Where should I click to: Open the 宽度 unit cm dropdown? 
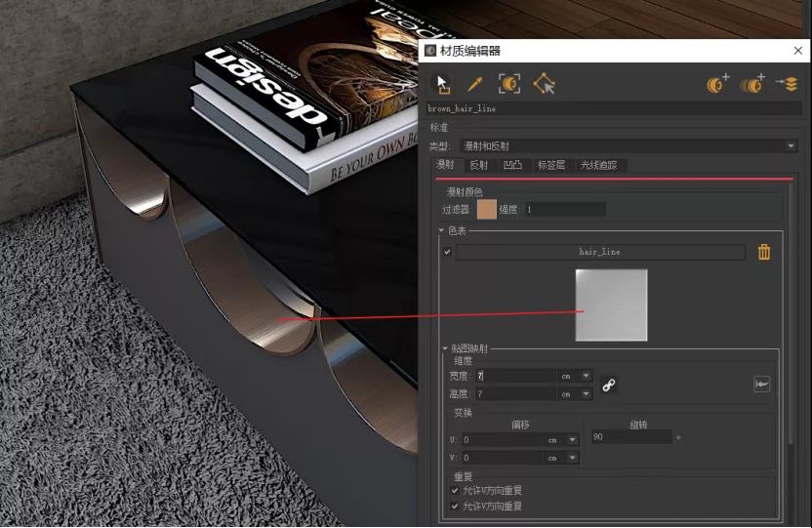586,376
